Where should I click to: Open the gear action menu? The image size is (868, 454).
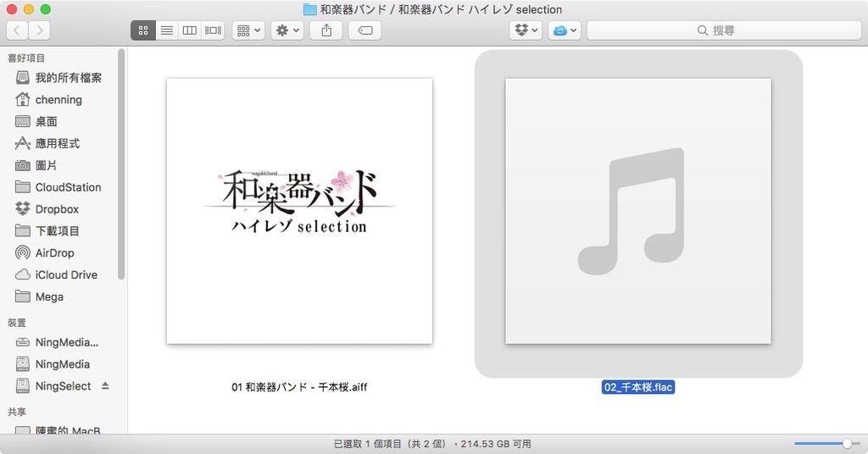click(x=287, y=30)
